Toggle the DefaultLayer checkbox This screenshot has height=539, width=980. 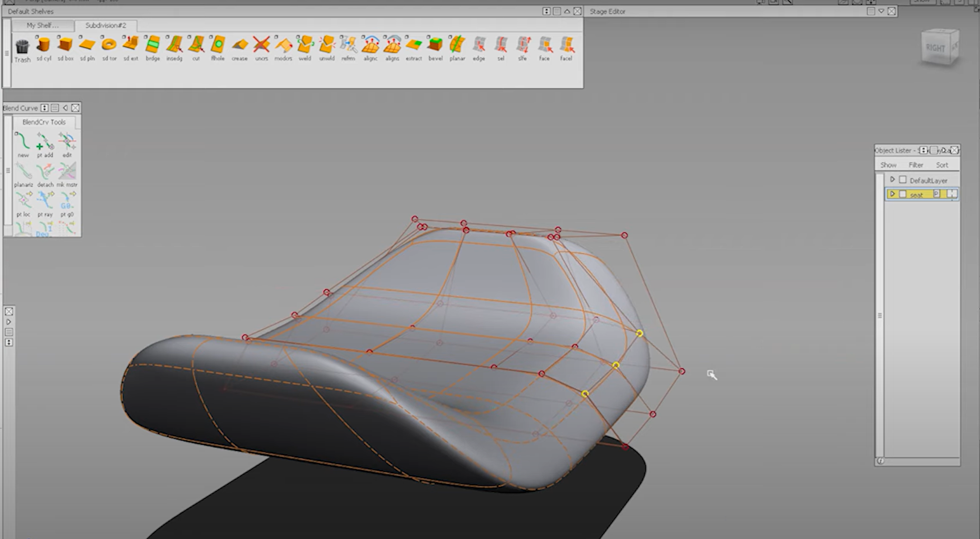click(903, 179)
